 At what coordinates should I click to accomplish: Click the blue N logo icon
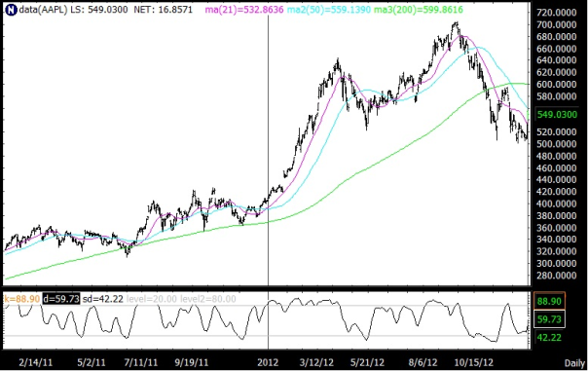coord(12,10)
